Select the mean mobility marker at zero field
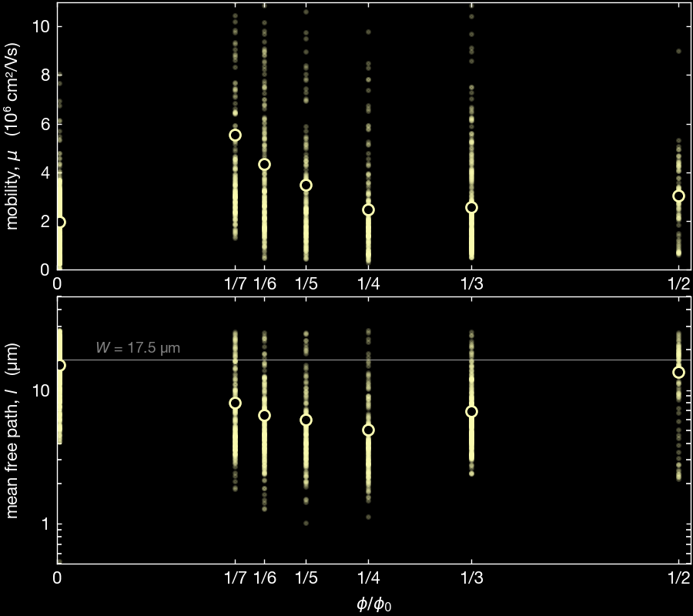 (x=60, y=222)
